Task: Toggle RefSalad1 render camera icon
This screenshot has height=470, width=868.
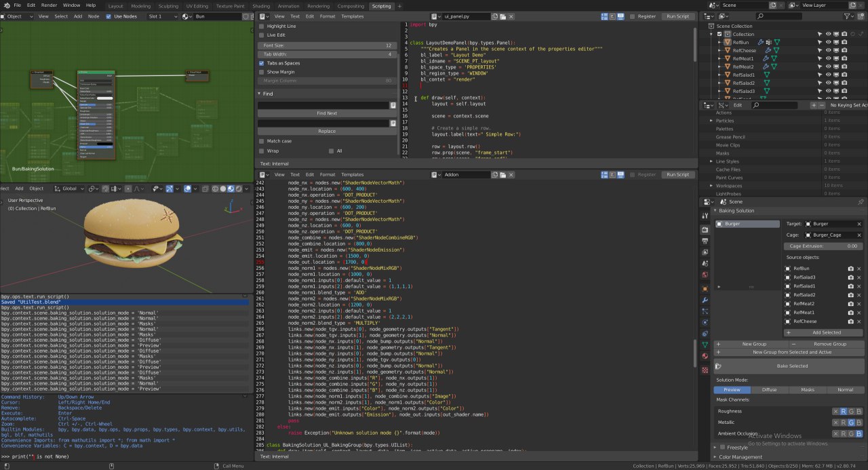Action: [x=844, y=75]
